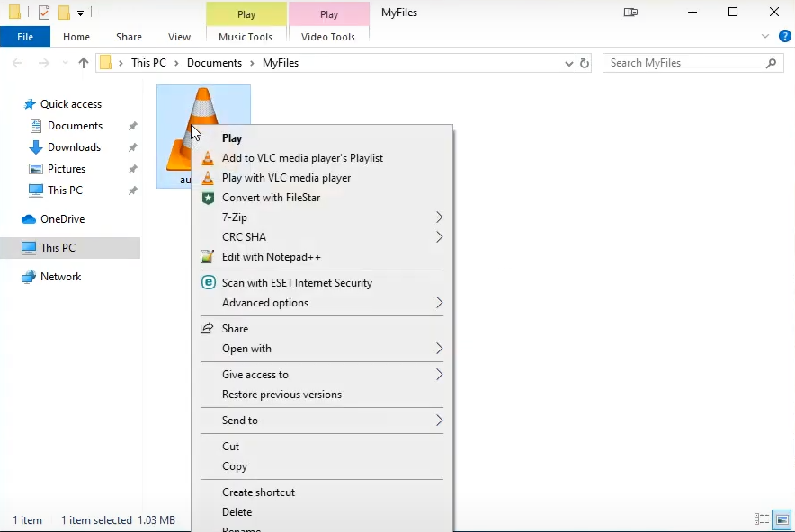The height and width of the screenshot is (532, 795).
Task: Click Documents in the address breadcrumb
Action: point(214,63)
